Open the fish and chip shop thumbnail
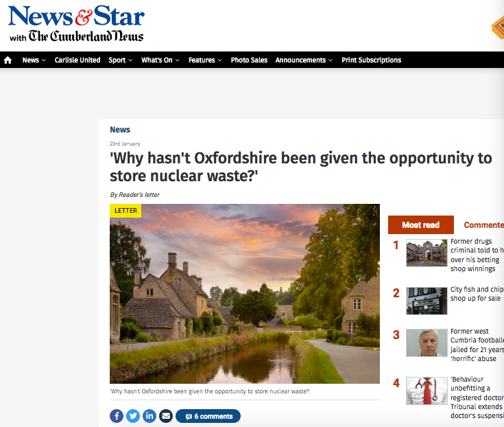The image size is (504, 427). coord(427,301)
